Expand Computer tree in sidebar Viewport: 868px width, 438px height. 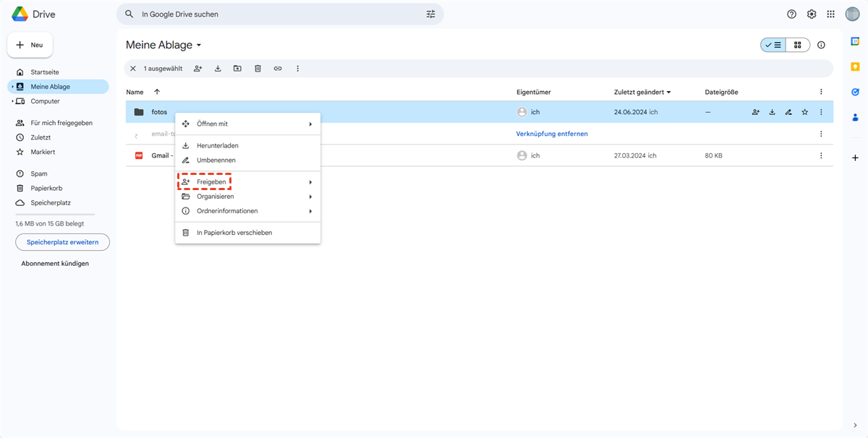pos(12,101)
